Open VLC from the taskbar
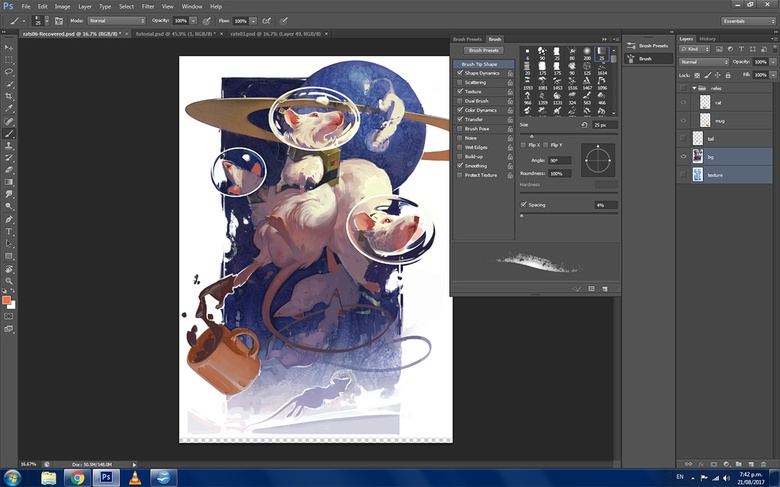Image resolution: width=780 pixels, height=487 pixels. coord(135,477)
